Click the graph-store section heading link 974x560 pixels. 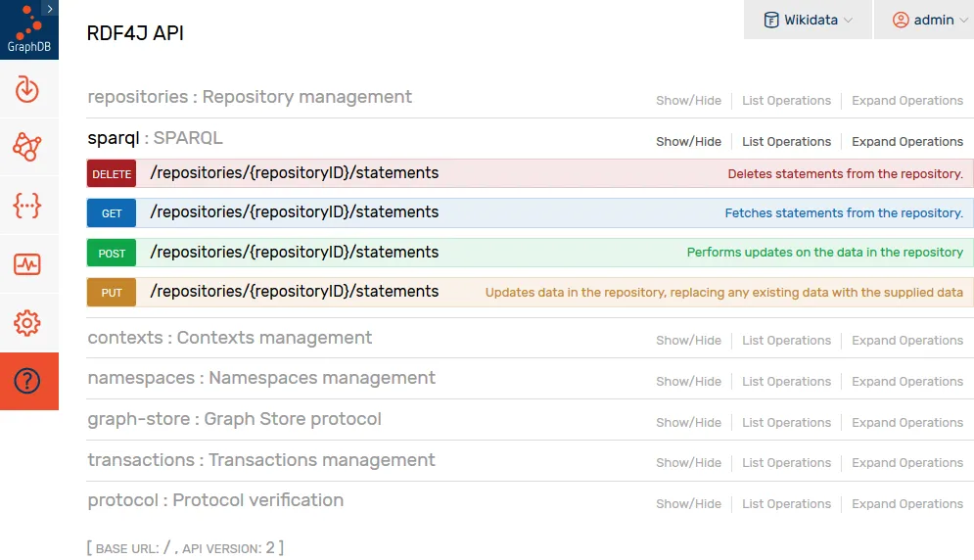tap(234, 419)
